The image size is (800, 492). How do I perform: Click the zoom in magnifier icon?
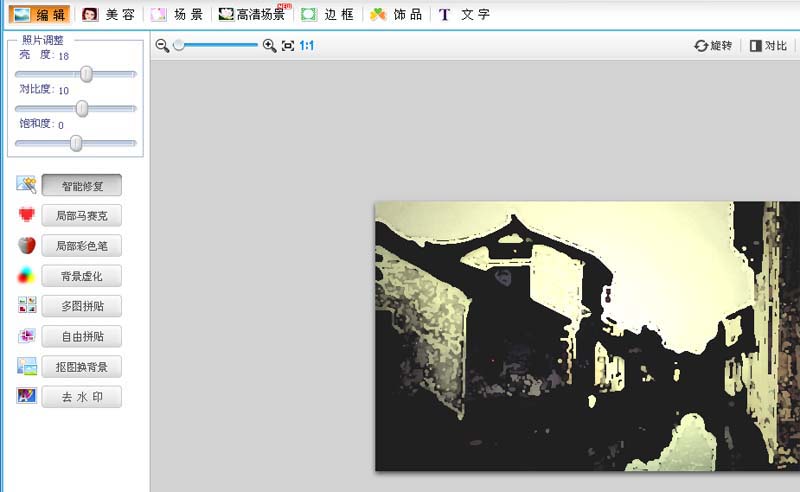[x=269, y=45]
